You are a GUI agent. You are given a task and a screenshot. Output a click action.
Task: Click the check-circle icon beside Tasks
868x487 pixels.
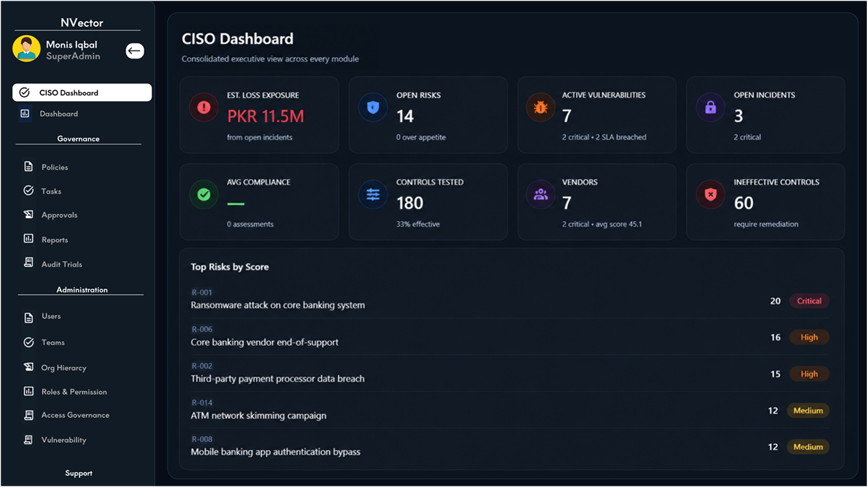tap(28, 191)
